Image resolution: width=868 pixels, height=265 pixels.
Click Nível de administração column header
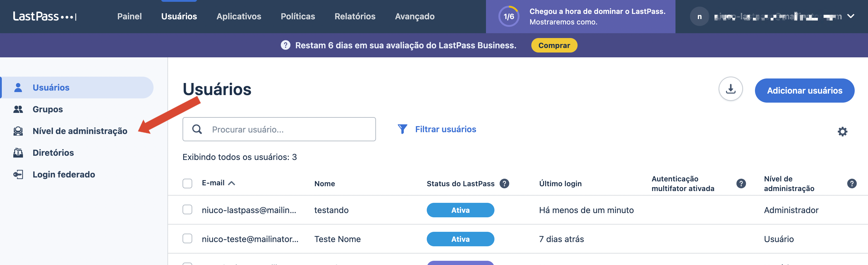pyautogui.click(x=789, y=184)
